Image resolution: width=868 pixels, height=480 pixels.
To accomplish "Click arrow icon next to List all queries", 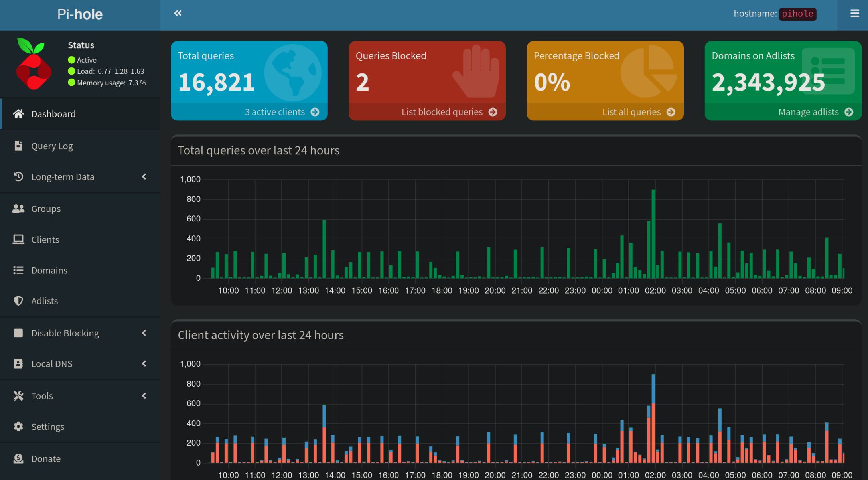I will pyautogui.click(x=671, y=112).
